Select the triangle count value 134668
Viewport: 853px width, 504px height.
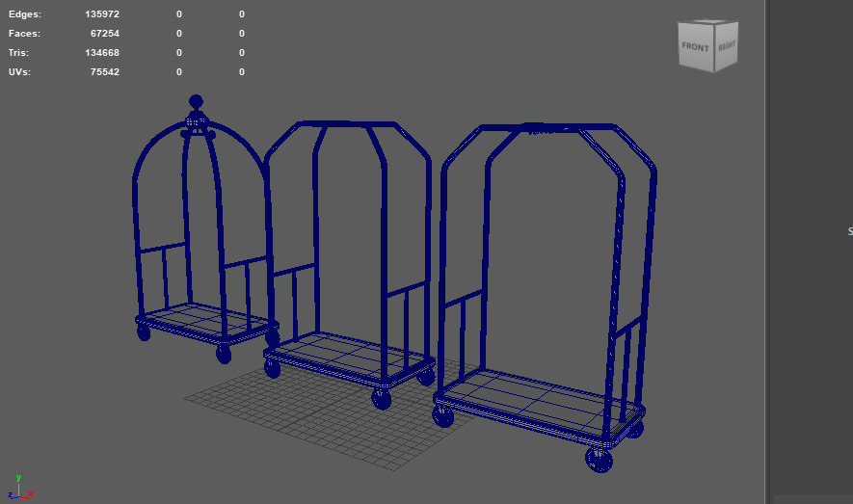[x=102, y=53]
